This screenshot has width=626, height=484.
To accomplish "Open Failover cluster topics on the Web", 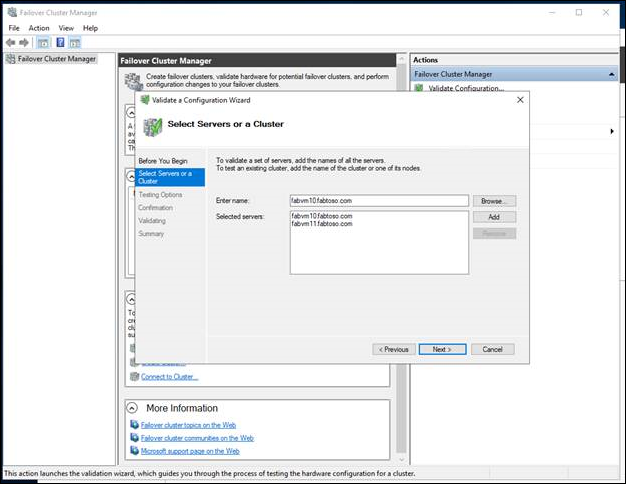I will (188, 425).
